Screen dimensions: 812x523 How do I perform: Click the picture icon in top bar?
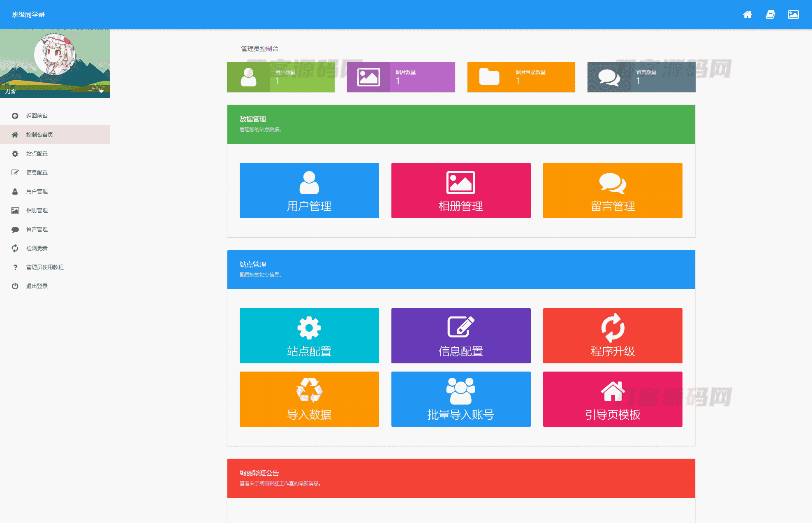click(793, 15)
